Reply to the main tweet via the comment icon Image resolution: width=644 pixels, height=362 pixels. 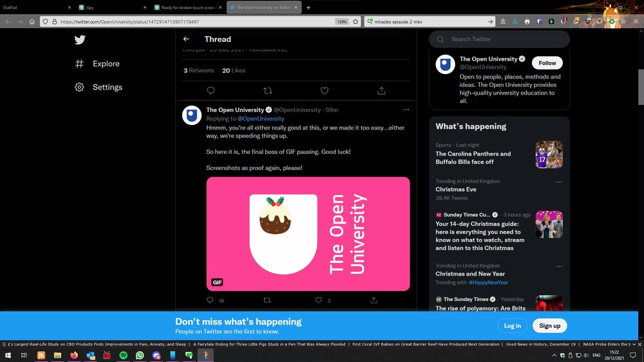coord(211,91)
